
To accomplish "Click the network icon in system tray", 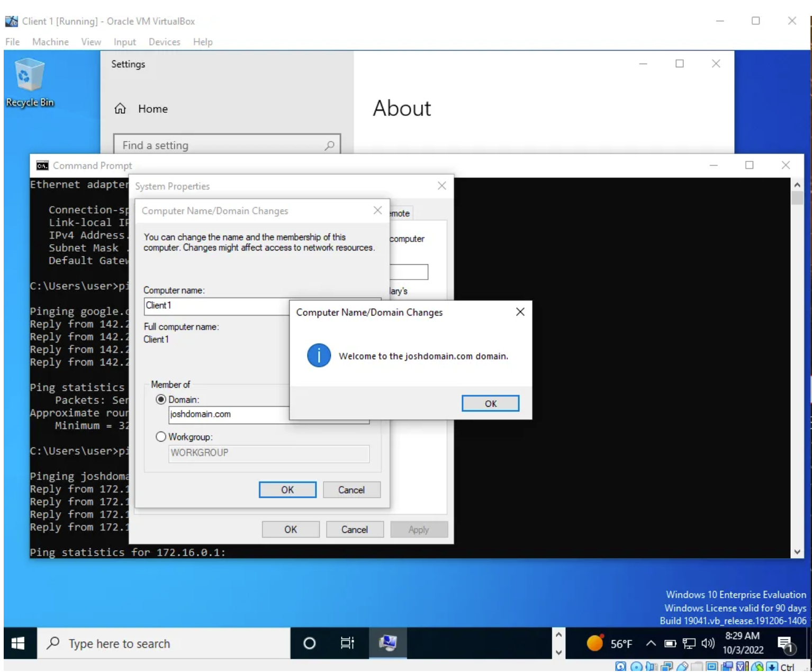I will pyautogui.click(x=689, y=644).
